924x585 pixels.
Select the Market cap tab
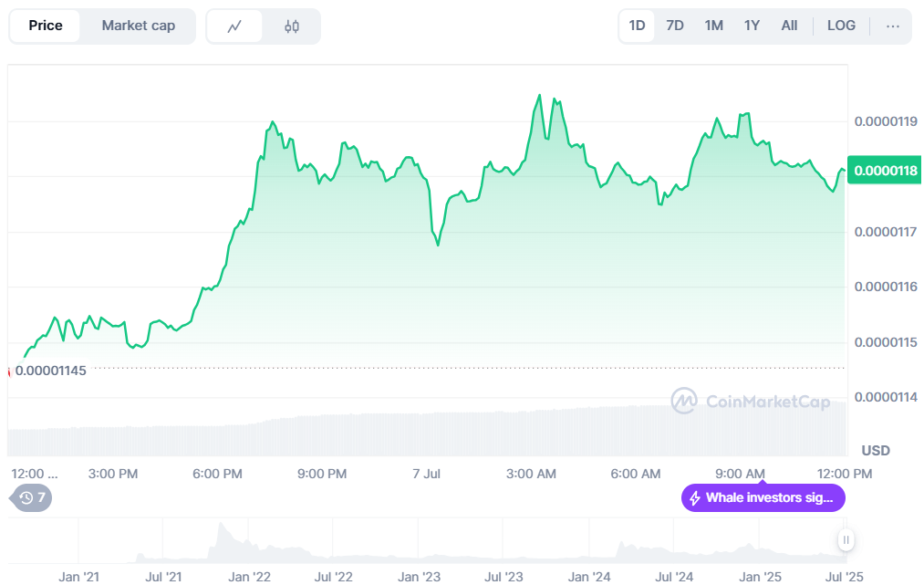tap(138, 26)
